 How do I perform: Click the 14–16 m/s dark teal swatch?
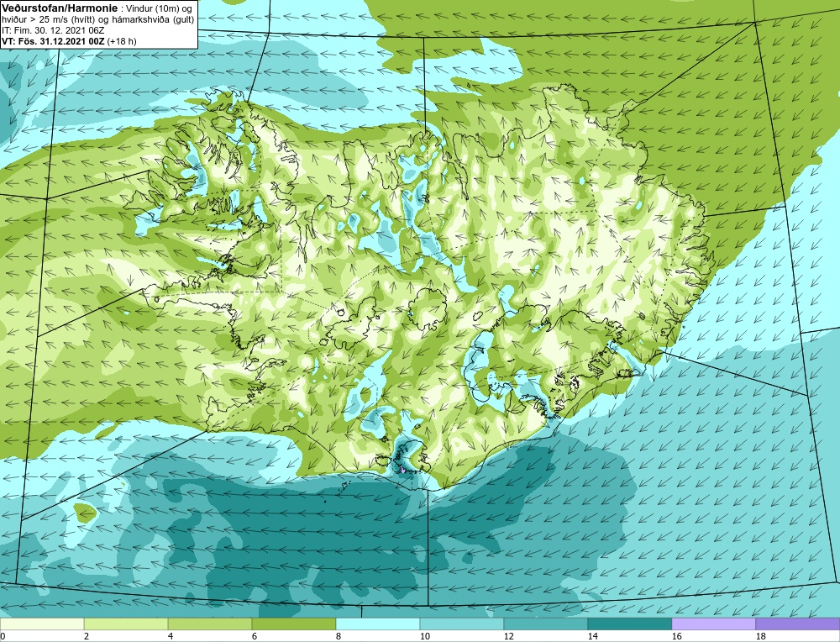tap(630, 624)
